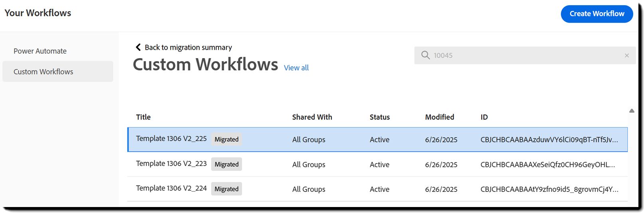Sort by the Status column header
This screenshot has width=644, height=213.
(x=379, y=117)
